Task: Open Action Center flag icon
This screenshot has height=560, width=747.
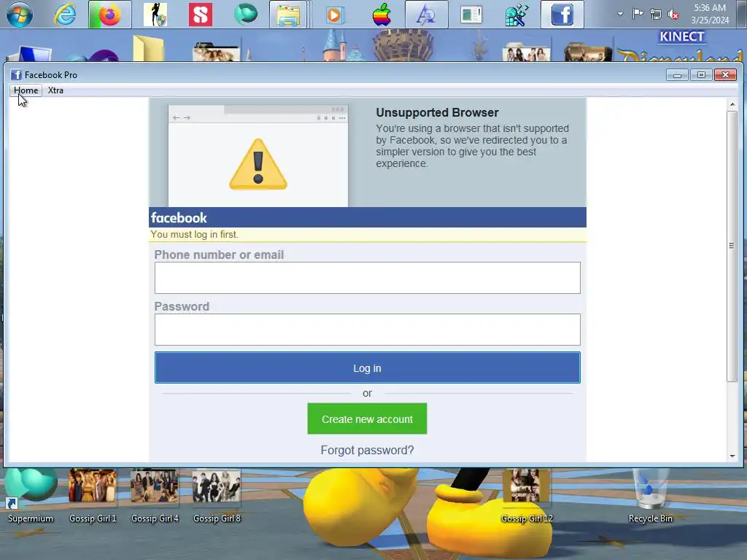Action: (x=638, y=14)
